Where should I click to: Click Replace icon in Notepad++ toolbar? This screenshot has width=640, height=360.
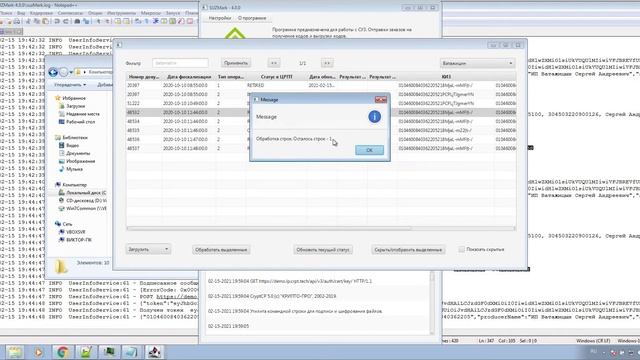pyautogui.click(x=86, y=21)
